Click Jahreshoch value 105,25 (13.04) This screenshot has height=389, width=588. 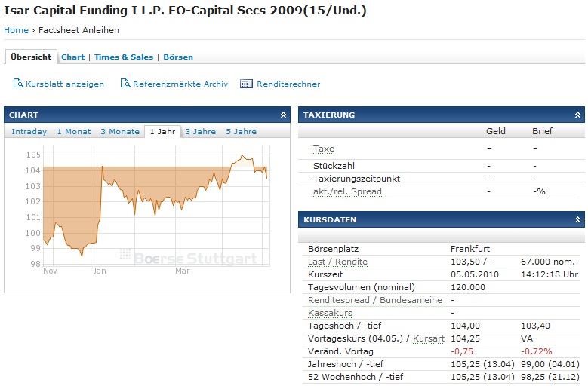click(482, 364)
